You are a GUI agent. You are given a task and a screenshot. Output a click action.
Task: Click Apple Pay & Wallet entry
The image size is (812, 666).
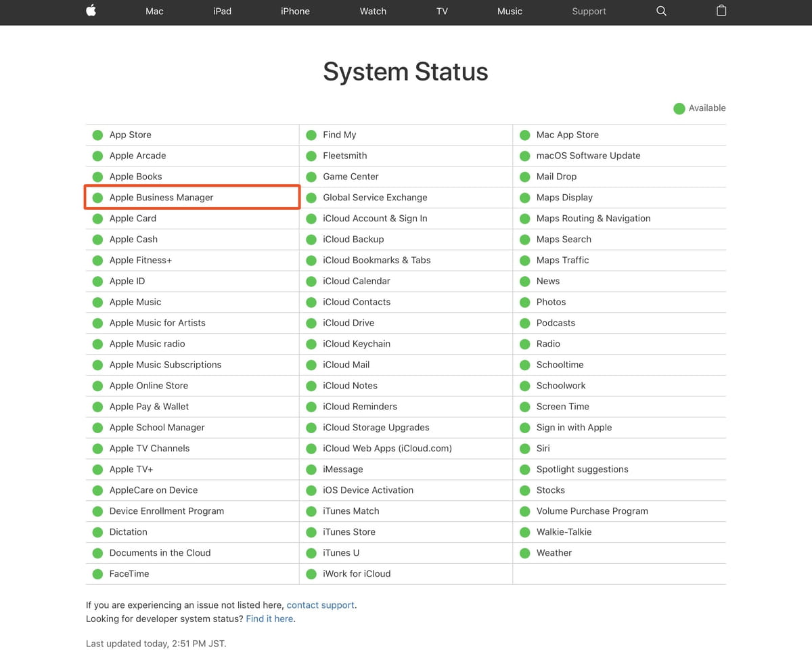149,407
